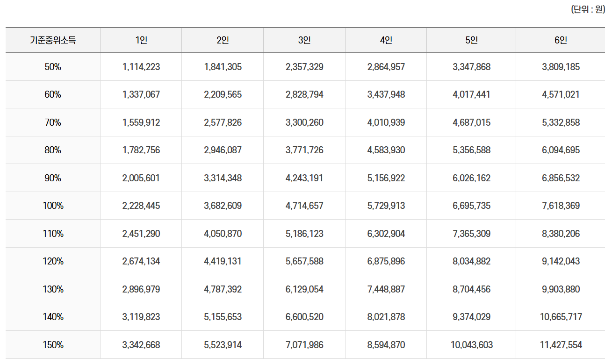The height and width of the screenshot is (364, 612).
Task: Click the cell value 2,228,445
Action: point(141,206)
